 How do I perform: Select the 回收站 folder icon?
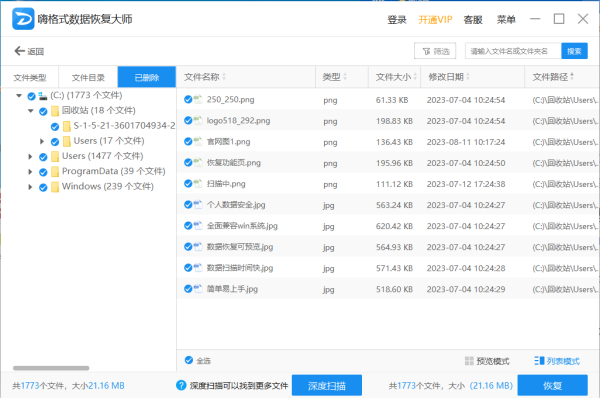(55, 111)
